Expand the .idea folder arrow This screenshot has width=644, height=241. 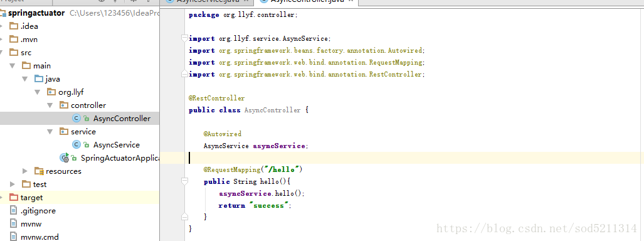[2, 26]
